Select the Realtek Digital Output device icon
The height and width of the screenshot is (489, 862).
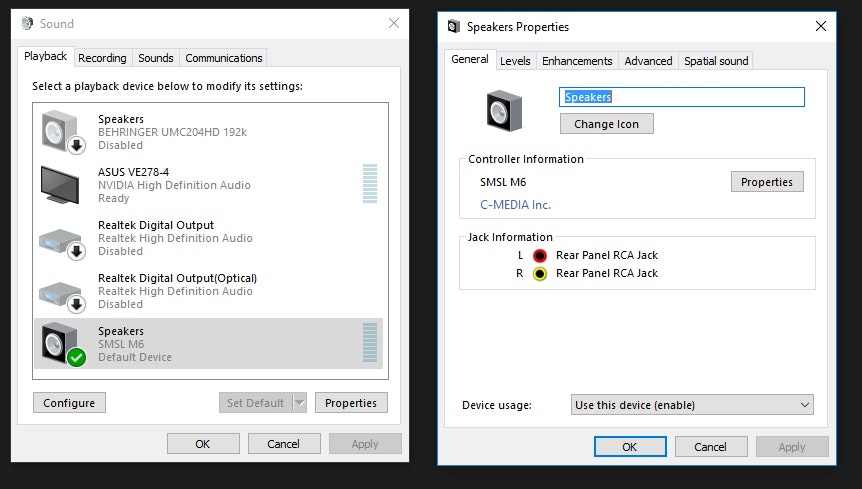[62, 238]
